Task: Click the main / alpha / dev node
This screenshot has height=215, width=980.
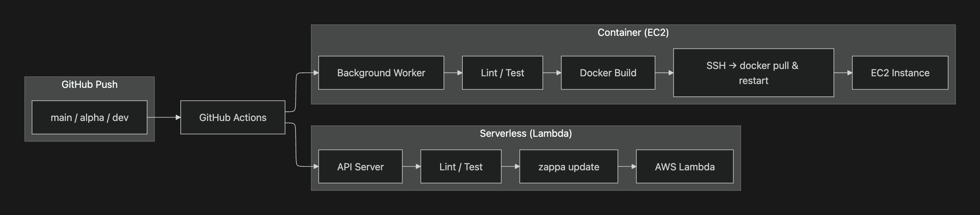Action: coord(89,118)
